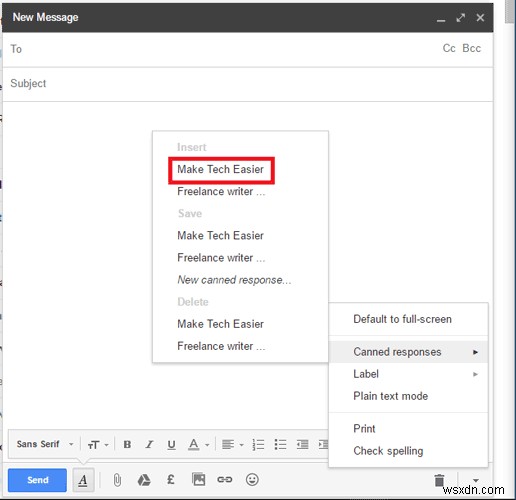Create a bulleted list
Image resolution: width=516 pixels, height=500 pixels.
pyautogui.click(x=280, y=444)
